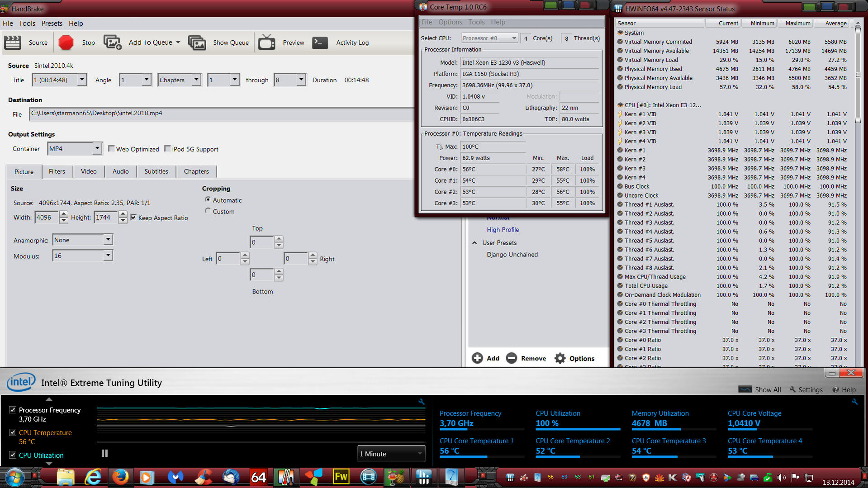
Task: Open the Add To Queue arrow menu
Action: click(x=178, y=43)
